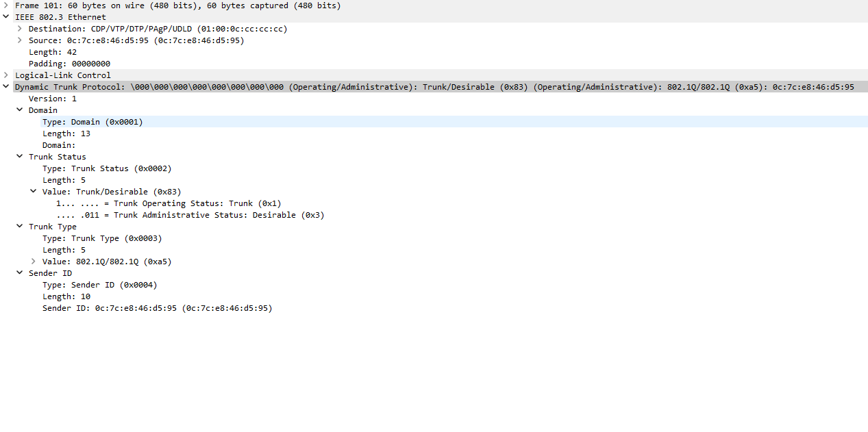Image resolution: width=868 pixels, height=432 pixels.
Task: Expand the Value: 802.1Q/802.1Q node
Action: [33, 261]
